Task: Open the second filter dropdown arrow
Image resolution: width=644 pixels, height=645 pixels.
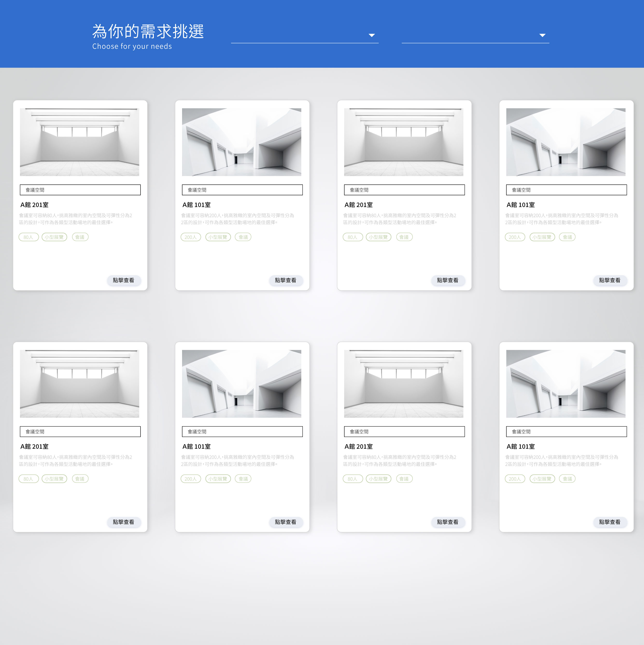Action: tap(542, 35)
